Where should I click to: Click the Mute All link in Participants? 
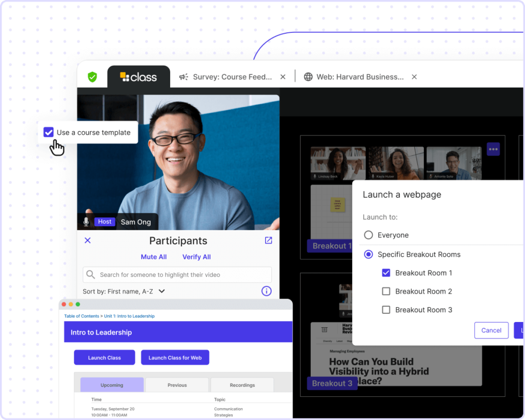coord(153,256)
